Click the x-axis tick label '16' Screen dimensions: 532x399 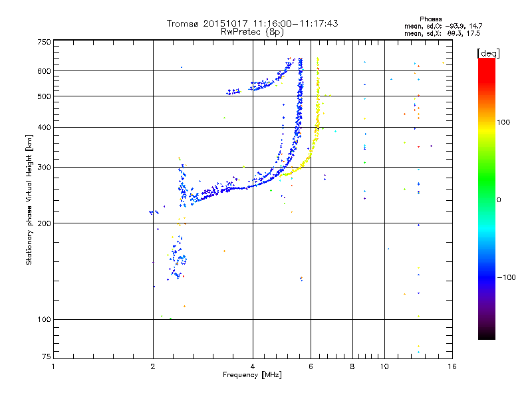(x=452, y=366)
